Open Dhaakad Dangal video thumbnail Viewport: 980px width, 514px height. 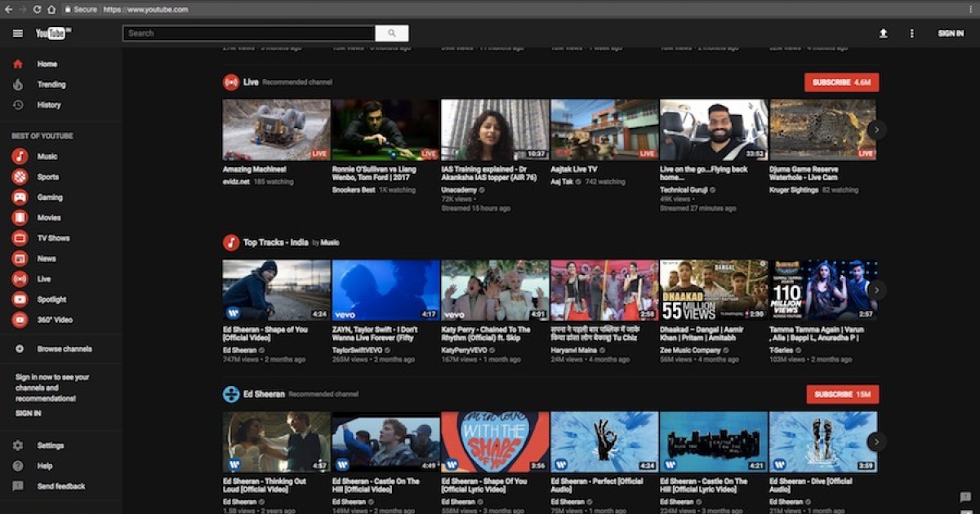click(714, 290)
